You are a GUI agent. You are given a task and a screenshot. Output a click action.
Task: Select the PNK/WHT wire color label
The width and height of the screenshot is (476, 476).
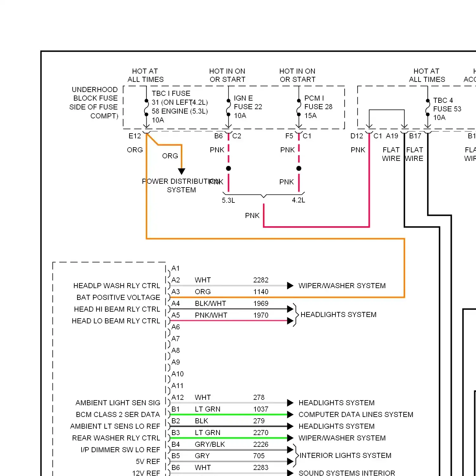pyautogui.click(x=211, y=315)
